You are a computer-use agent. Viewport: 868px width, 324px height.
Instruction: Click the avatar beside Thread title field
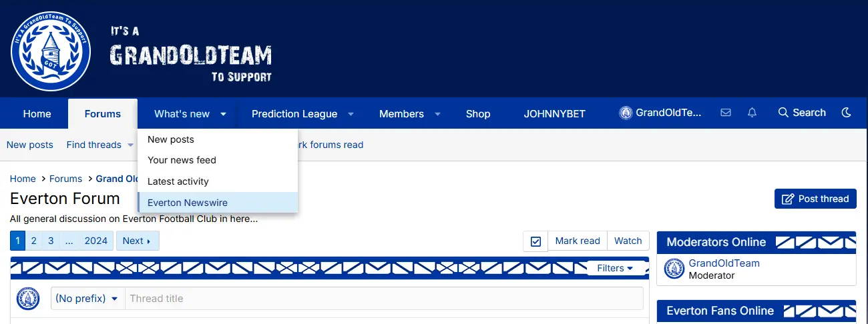28,298
